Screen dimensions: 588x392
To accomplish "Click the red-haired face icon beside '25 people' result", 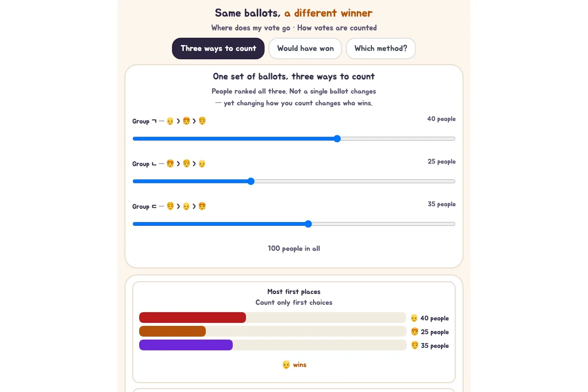I will [415, 332].
